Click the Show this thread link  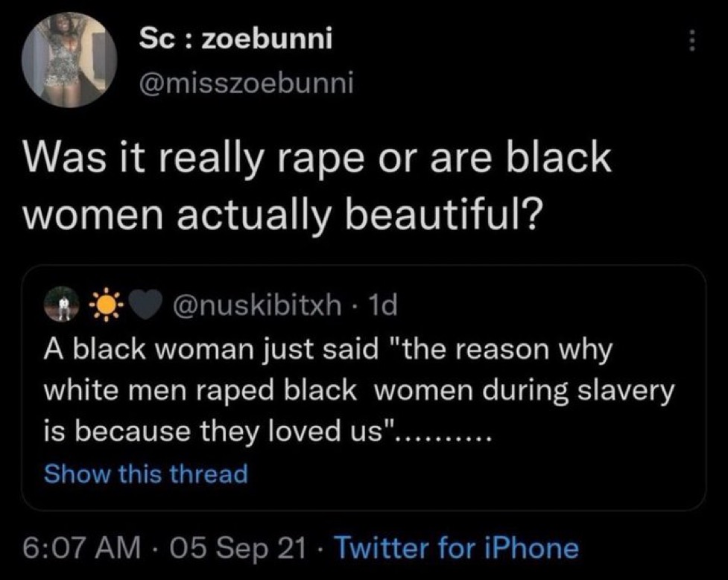click(x=146, y=474)
